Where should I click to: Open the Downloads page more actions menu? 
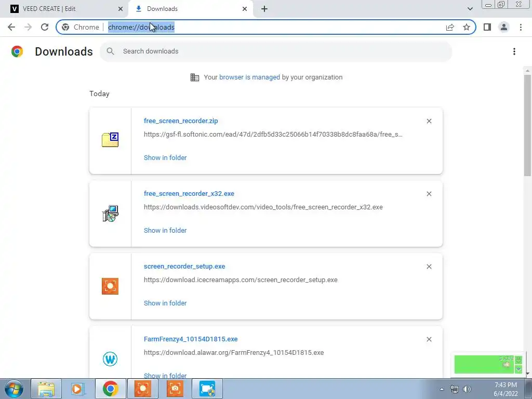point(514,51)
